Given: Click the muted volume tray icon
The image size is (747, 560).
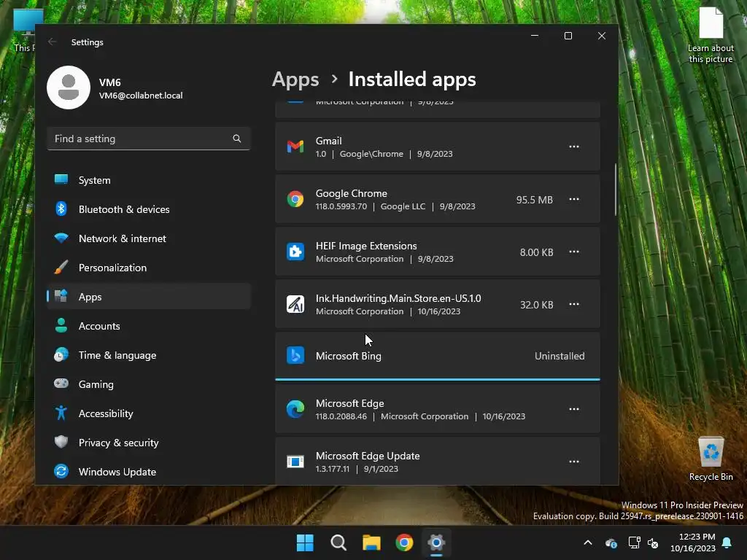Looking at the screenshot, I should 653,542.
